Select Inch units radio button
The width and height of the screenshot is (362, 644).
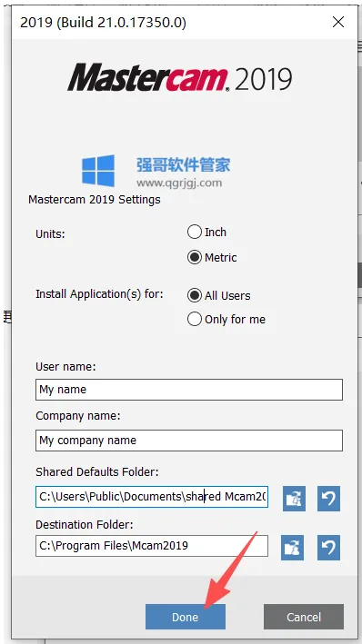(195, 232)
